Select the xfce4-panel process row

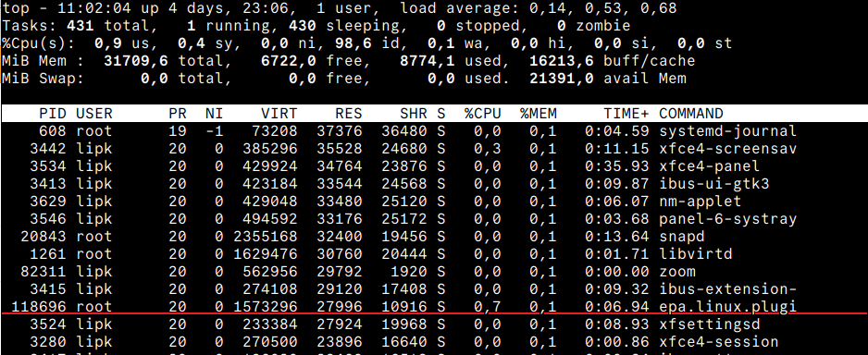tap(434, 165)
